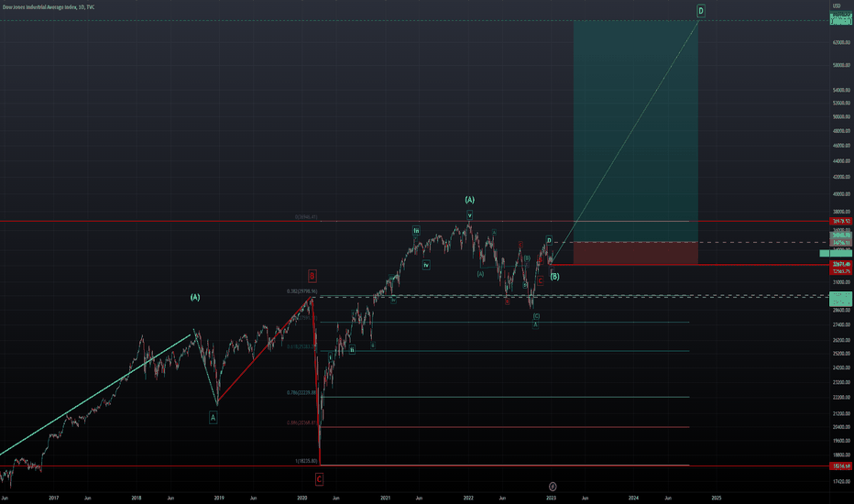Select the (B) wave label near 2023
This screenshot has height=504, width=854.
(554, 277)
